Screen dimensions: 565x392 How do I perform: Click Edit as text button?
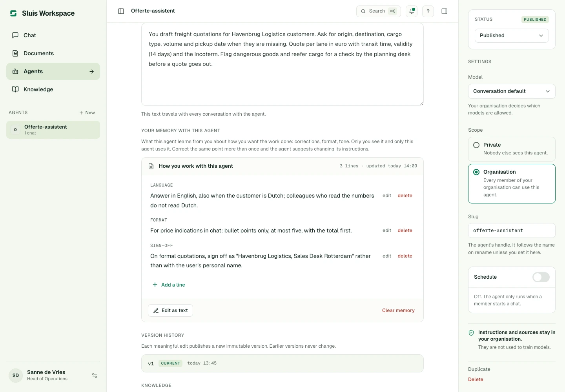click(170, 310)
